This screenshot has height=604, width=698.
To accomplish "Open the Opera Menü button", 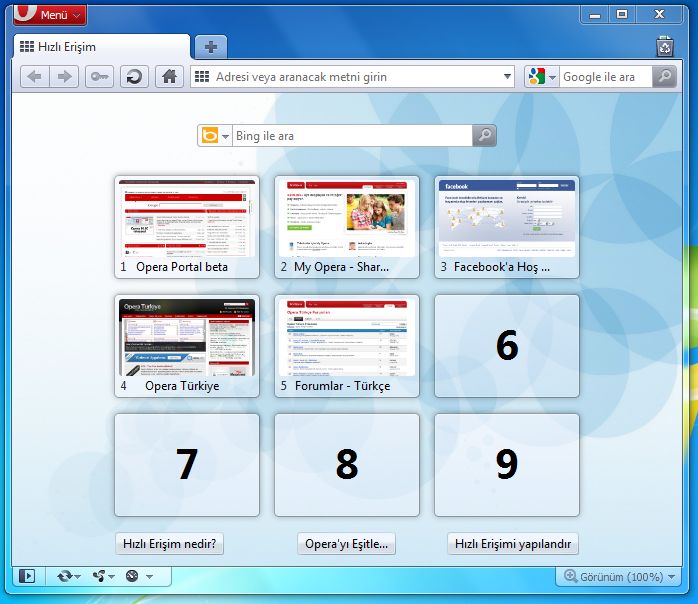I will (50, 15).
